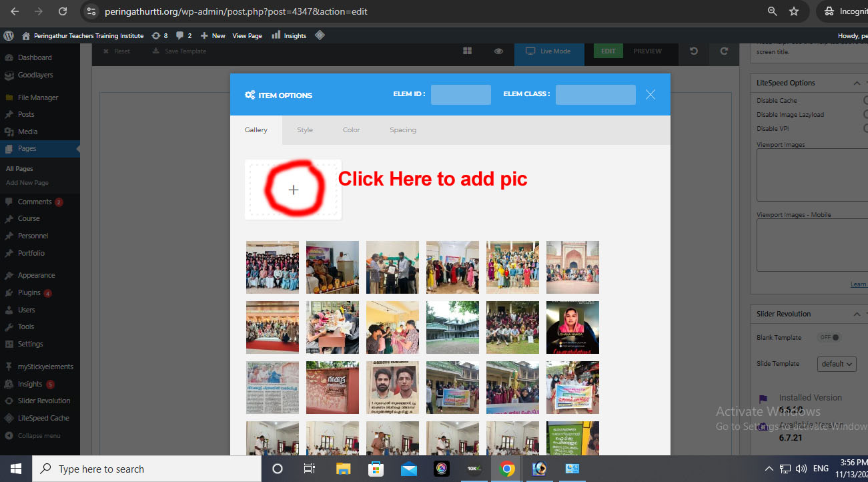
Task: Click the redo arrow in builder toolbar
Action: [724, 51]
